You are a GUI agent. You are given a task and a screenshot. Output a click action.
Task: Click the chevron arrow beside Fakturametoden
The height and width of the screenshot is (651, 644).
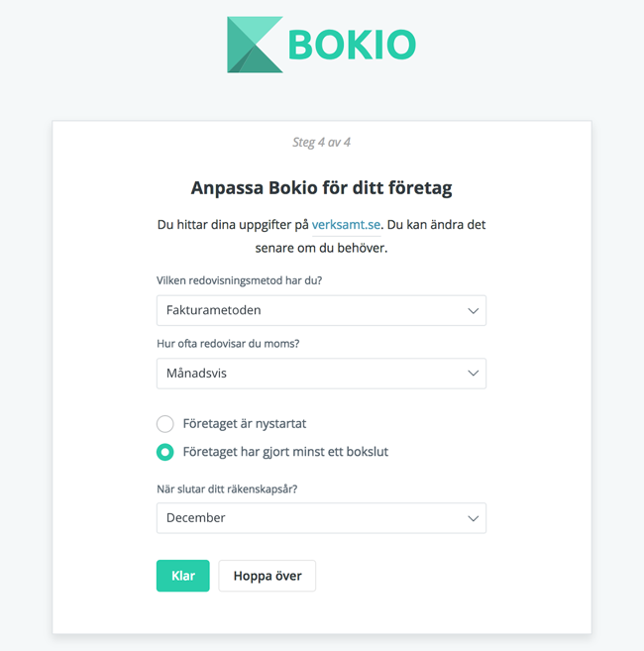pos(473,310)
